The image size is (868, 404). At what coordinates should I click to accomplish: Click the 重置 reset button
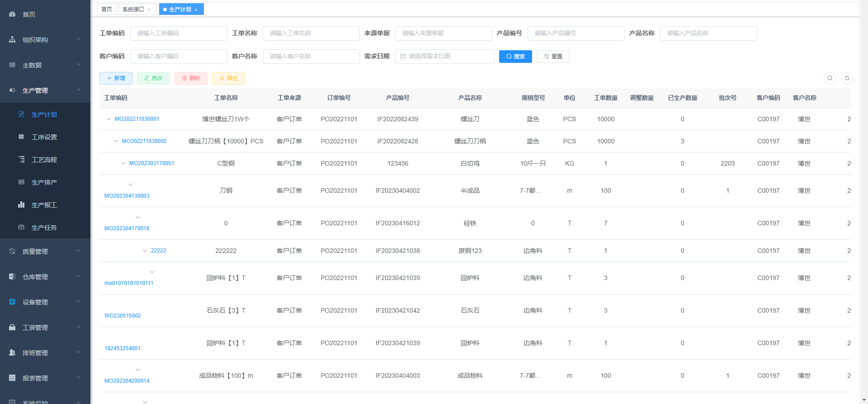pos(553,57)
